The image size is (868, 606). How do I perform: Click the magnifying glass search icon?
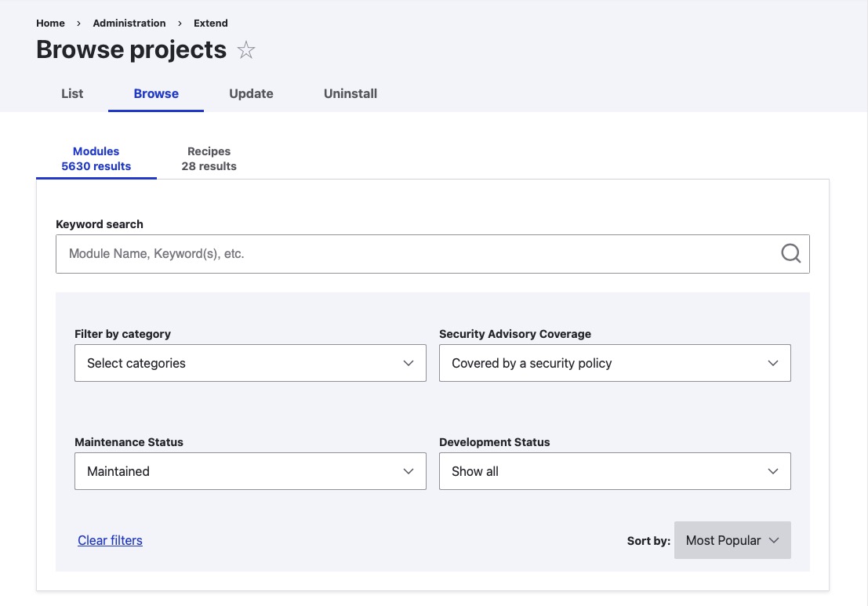point(790,253)
